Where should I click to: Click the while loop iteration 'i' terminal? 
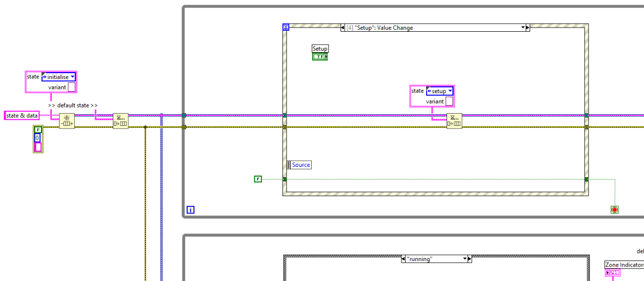pyautogui.click(x=190, y=210)
